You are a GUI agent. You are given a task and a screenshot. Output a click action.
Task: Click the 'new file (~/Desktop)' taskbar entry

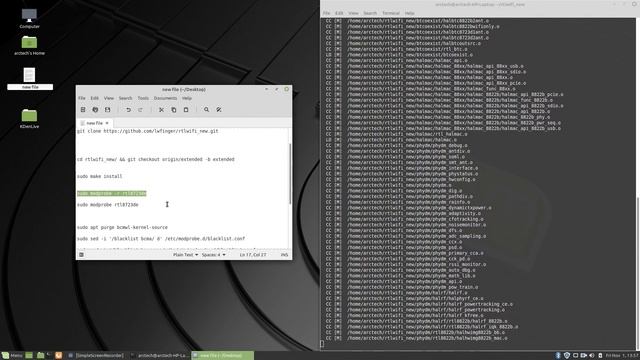pos(222,356)
